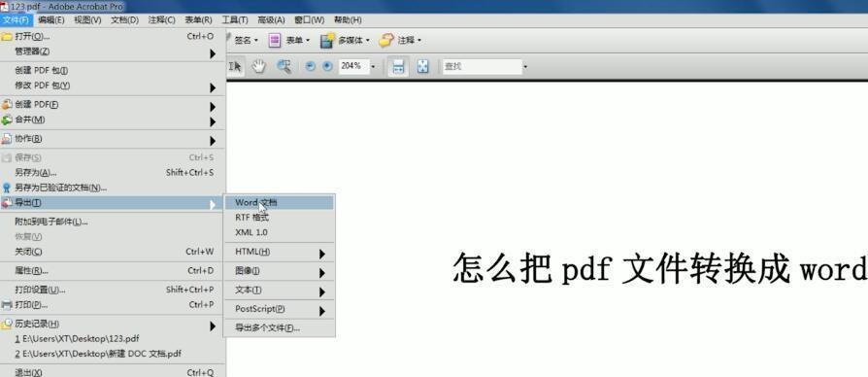Export as RTF 格式
868x377 pixels.
[x=279, y=218]
